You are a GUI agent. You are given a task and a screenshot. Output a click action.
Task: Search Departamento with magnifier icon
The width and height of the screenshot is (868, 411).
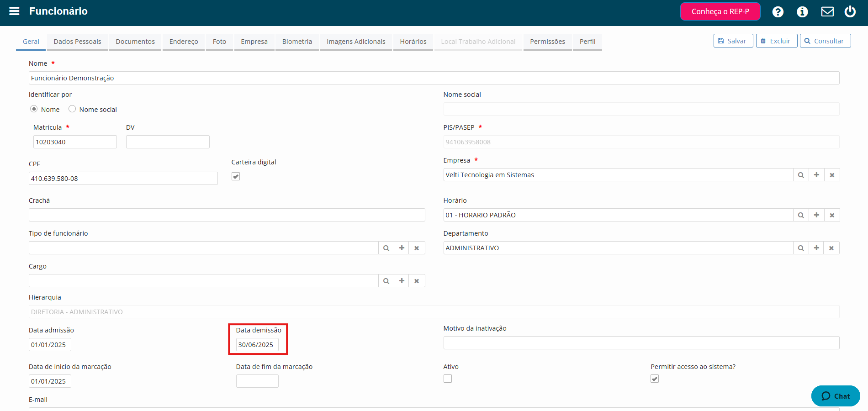801,248
